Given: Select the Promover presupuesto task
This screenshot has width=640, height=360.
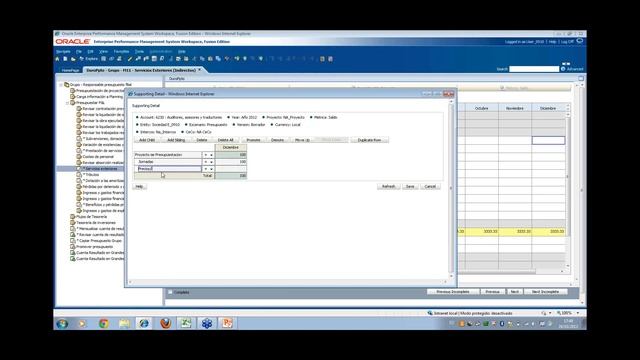Looking at the screenshot, I should tap(95, 247).
